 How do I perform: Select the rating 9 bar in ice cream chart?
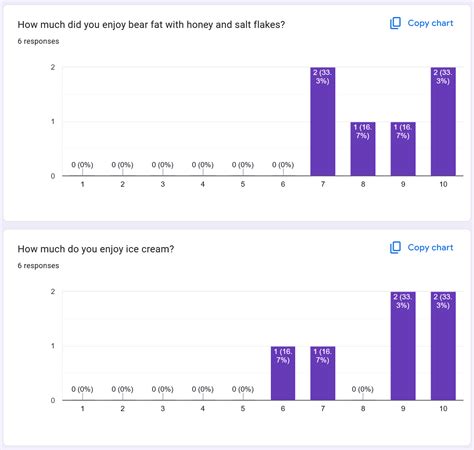click(403, 346)
